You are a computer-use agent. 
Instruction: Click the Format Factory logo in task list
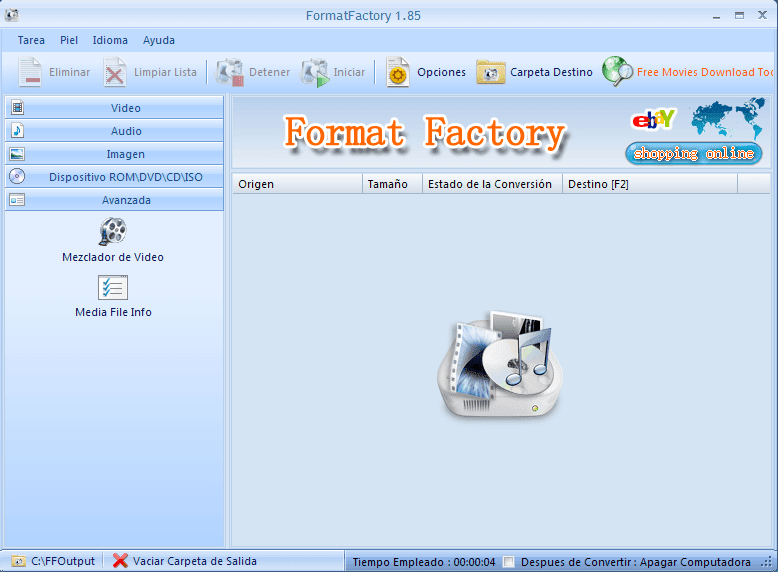(x=500, y=364)
